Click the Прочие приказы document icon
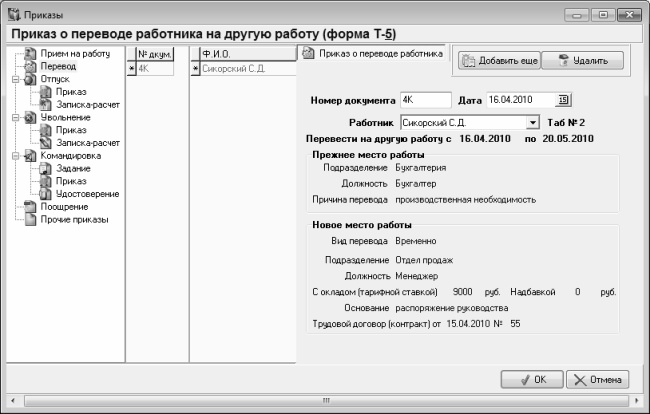 coord(30,220)
